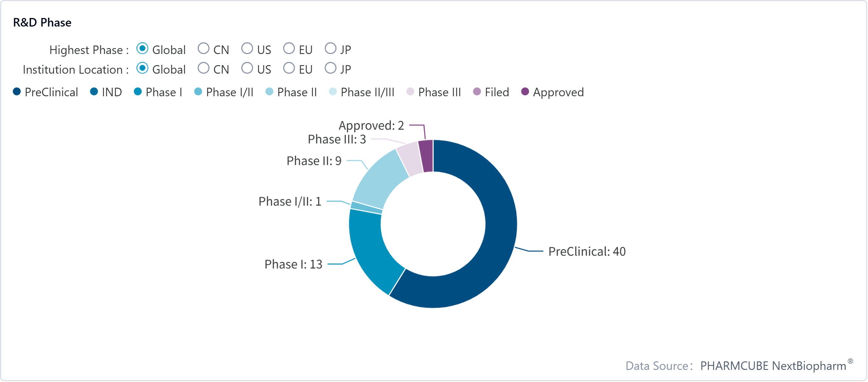The width and height of the screenshot is (868, 382).
Task: Select CN for Highest Phase
Action: 204,49
